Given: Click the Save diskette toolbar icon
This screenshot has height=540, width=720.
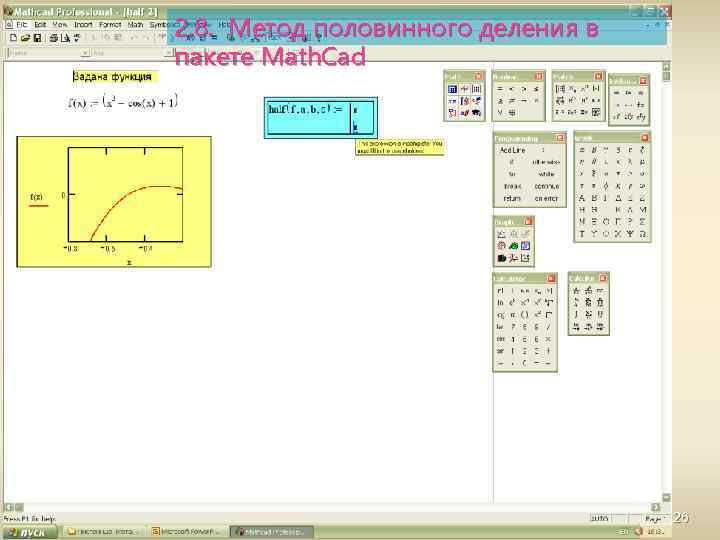Looking at the screenshot, I should [x=37, y=38].
